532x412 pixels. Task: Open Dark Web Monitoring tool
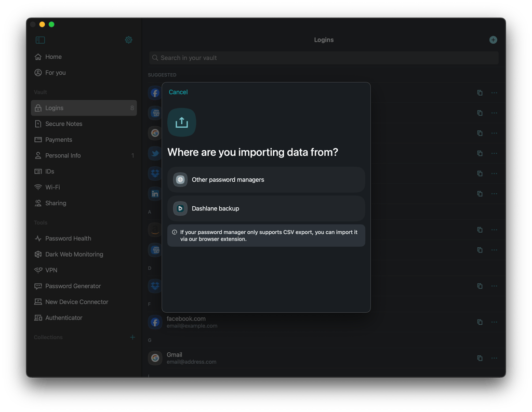(x=84, y=254)
